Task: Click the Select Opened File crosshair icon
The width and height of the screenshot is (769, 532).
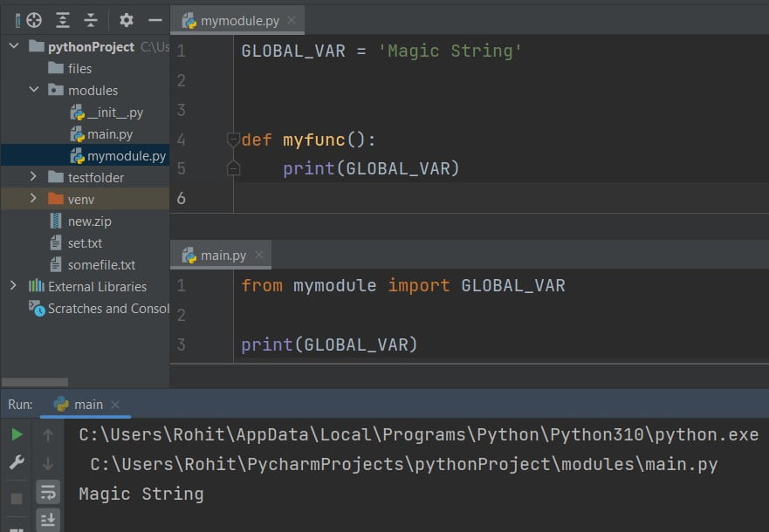Action: (32, 19)
